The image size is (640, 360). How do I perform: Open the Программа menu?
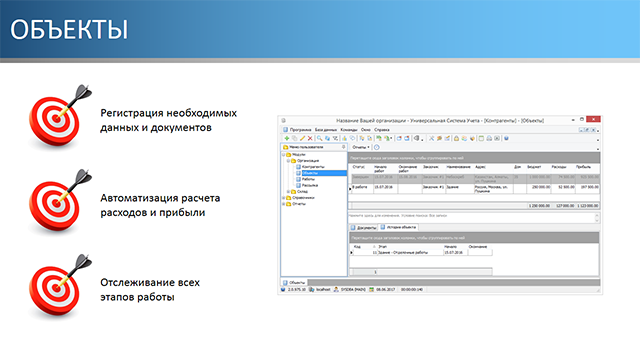[300, 130]
